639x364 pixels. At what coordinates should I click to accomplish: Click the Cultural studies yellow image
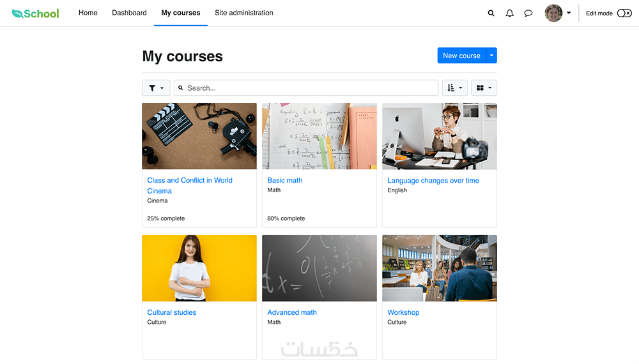(199, 268)
